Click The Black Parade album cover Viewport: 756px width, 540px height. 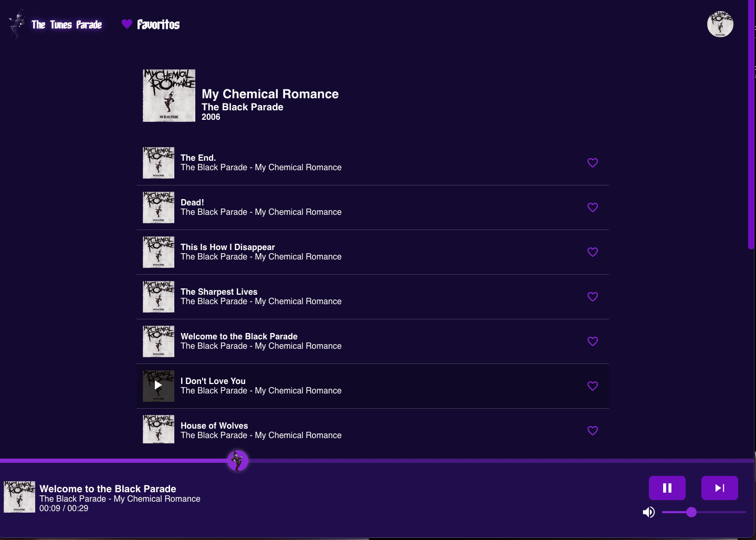click(169, 96)
